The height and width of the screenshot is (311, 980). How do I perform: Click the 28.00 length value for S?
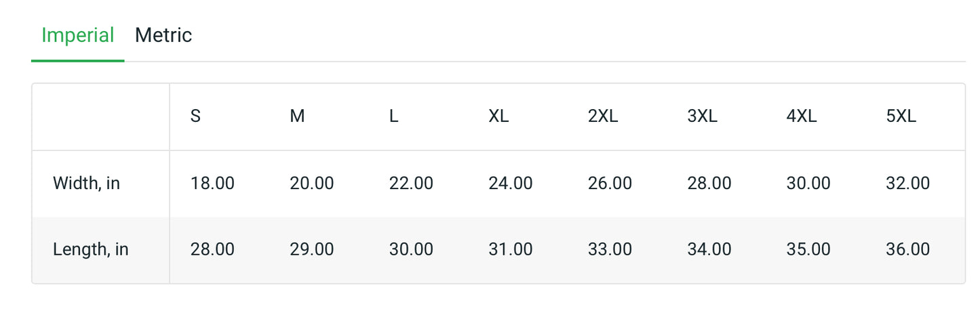(x=212, y=249)
